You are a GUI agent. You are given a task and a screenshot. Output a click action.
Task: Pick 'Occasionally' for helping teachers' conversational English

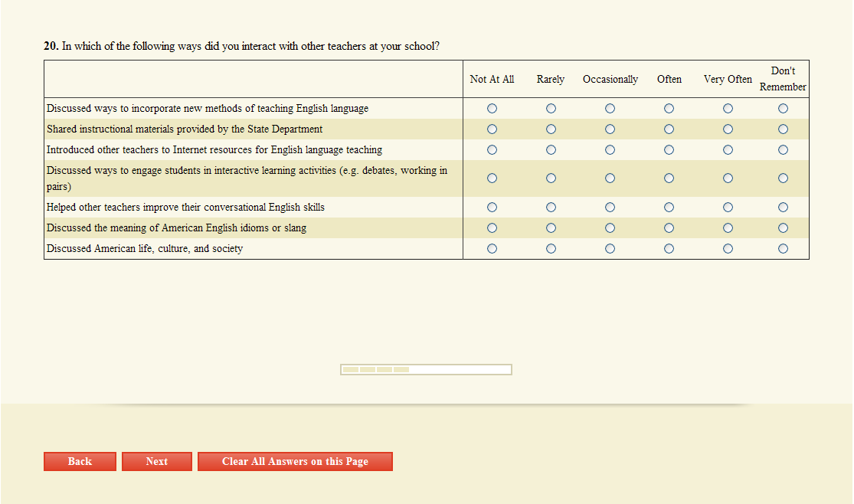coord(610,208)
